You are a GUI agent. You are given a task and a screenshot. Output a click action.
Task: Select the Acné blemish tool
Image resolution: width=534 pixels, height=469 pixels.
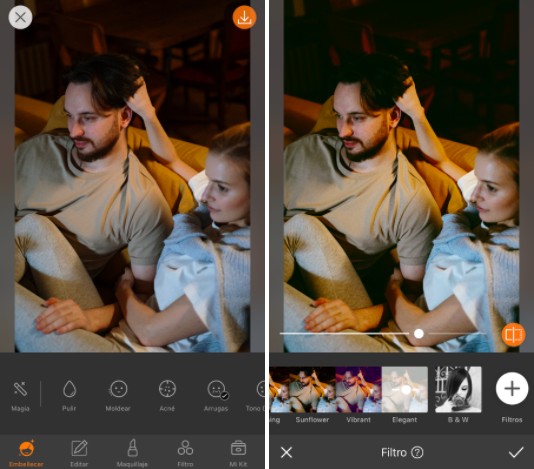pos(167,396)
